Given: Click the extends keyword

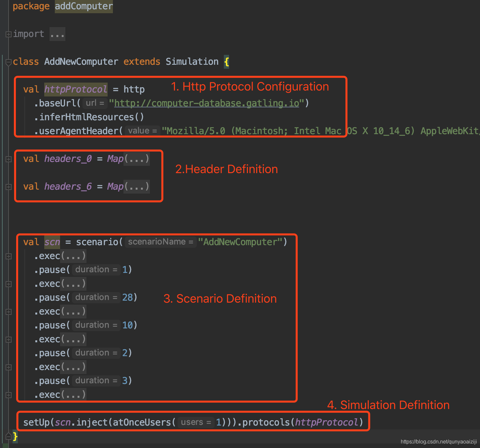Looking at the screenshot, I should coord(142,62).
